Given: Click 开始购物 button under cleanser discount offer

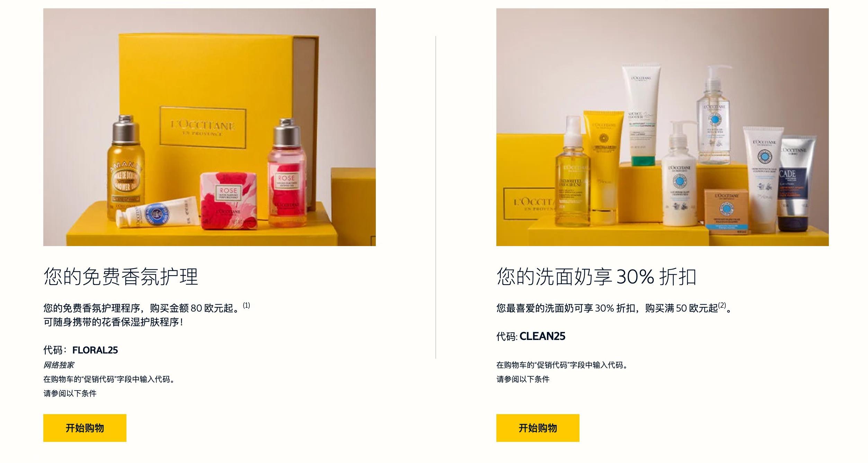Looking at the screenshot, I should (538, 428).
